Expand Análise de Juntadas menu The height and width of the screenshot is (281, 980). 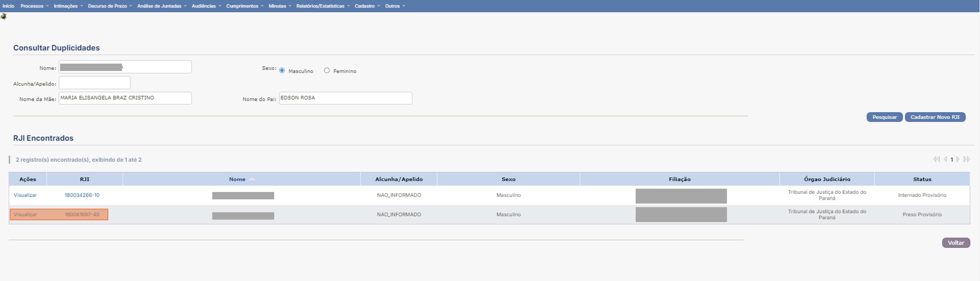[x=162, y=6]
